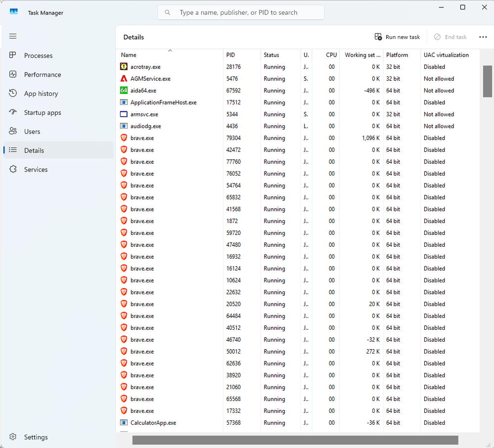494x448 pixels.
Task: Select the audiodg.exe process name
Action: [x=145, y=126]
